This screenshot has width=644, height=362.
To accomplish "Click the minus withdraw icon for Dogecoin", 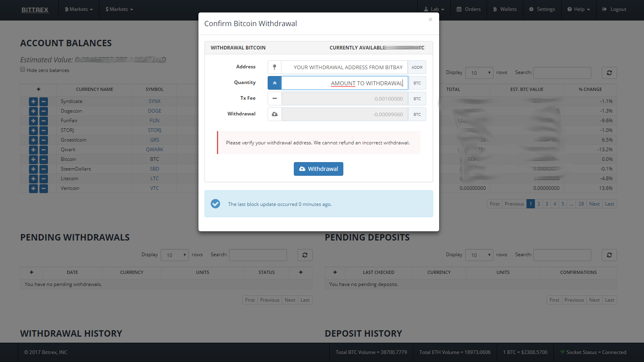I will 43,111.
